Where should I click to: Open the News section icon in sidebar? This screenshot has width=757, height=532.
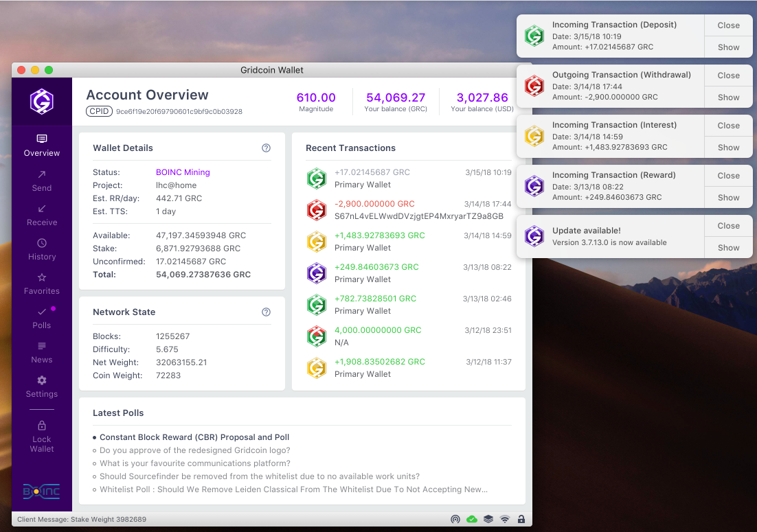coord(42,346)
